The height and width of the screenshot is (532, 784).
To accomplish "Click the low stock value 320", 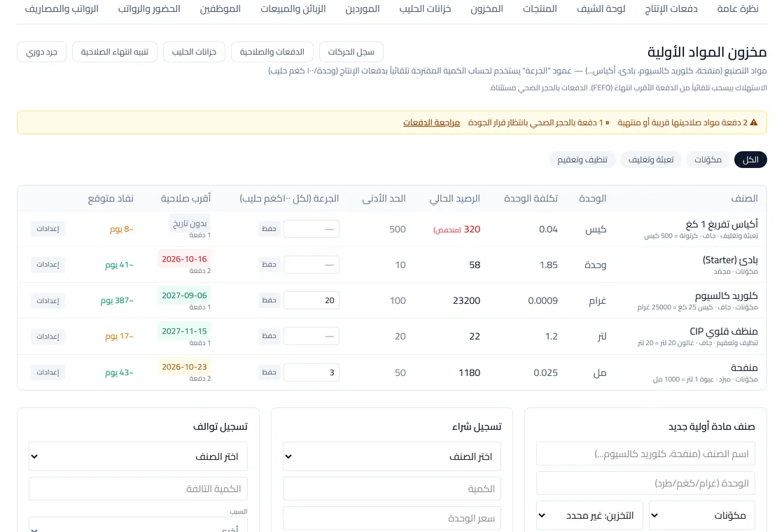I will pyautogui.click(x=472, y=229).
